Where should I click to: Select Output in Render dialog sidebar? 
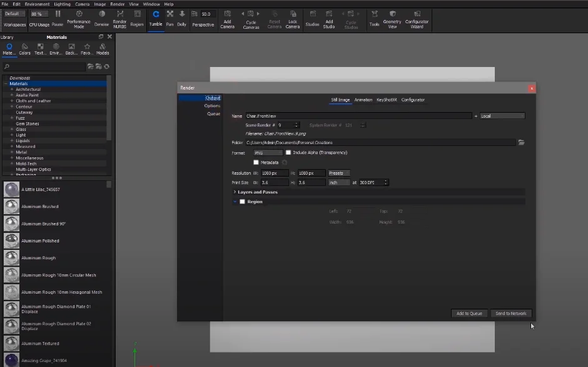point(213,98)
